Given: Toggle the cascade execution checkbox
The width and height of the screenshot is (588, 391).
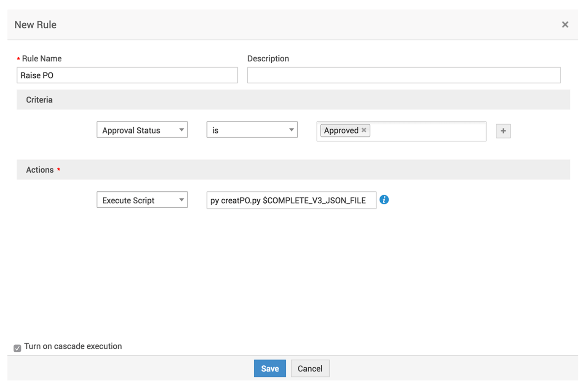Looking at the screenshot, I should click(x=17, y=348).
